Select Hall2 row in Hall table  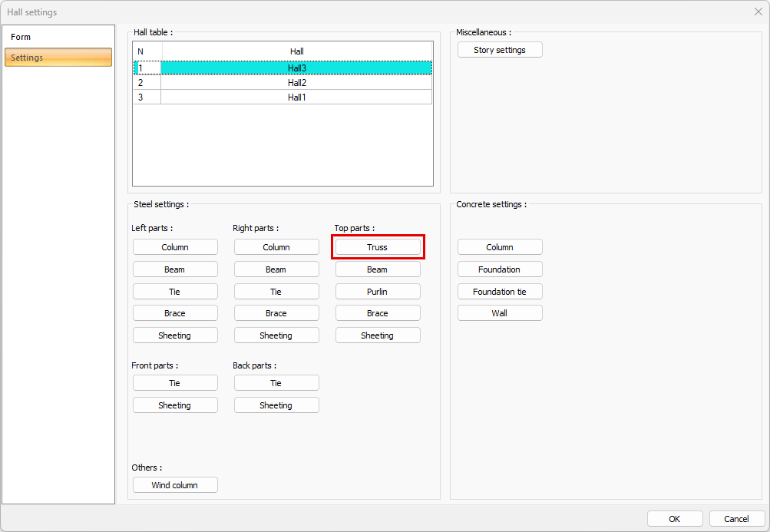tap(296, 83)
